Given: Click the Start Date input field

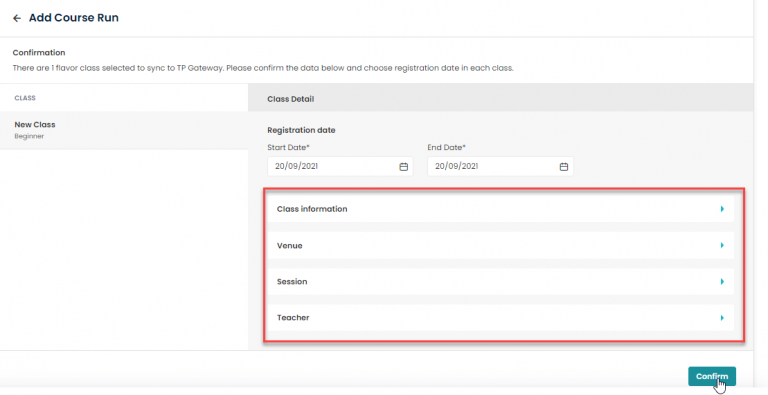Looking at the screenshot, I should [340, 167].
